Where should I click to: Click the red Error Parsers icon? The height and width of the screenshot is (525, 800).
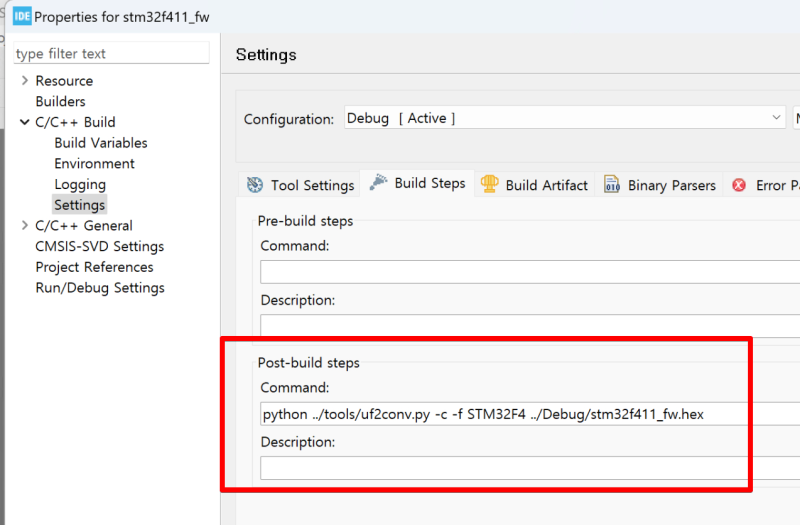coord(739,185)
